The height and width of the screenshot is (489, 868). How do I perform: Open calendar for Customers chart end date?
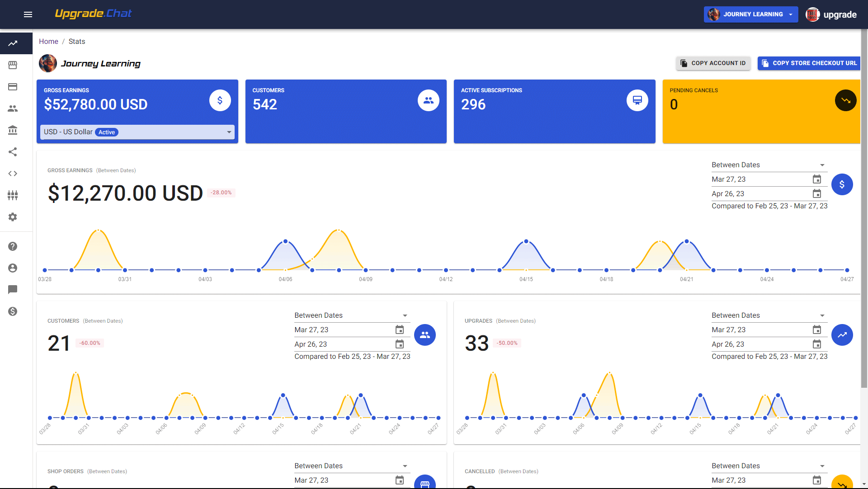[x=400, y=344]
